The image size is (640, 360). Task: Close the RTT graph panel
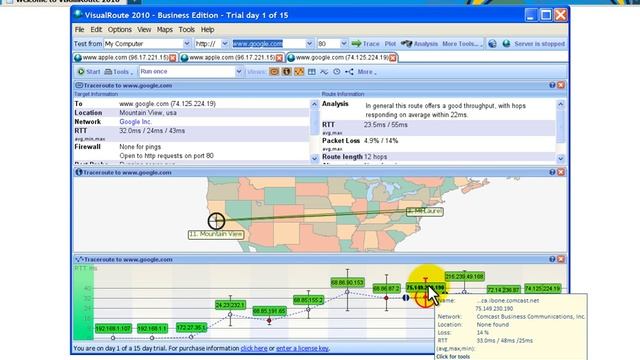[561, 259]
